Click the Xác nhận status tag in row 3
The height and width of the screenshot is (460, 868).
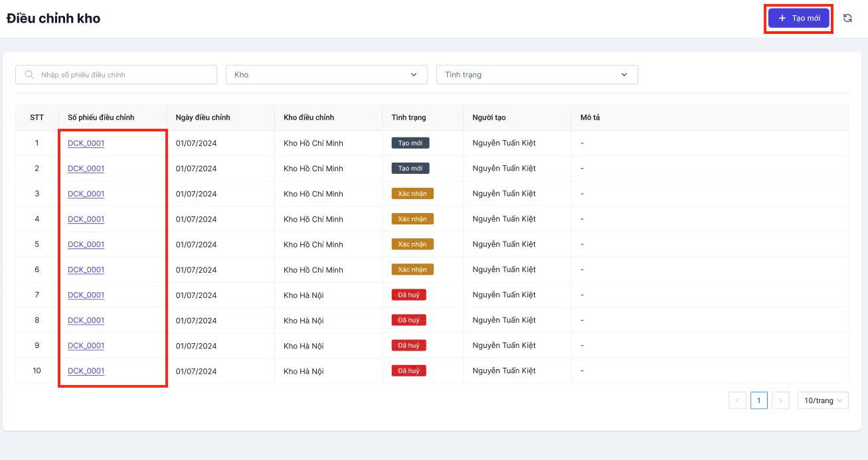point(412,194)
